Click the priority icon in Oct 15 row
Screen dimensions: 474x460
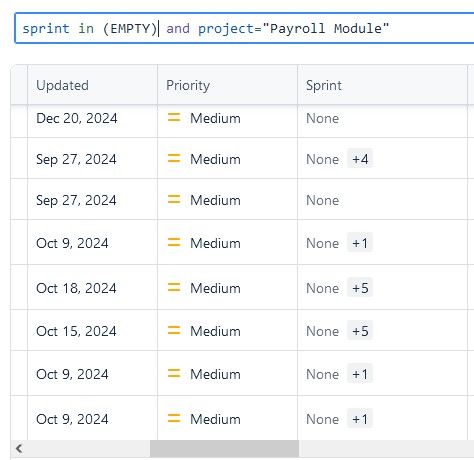(x=174, y=330)
